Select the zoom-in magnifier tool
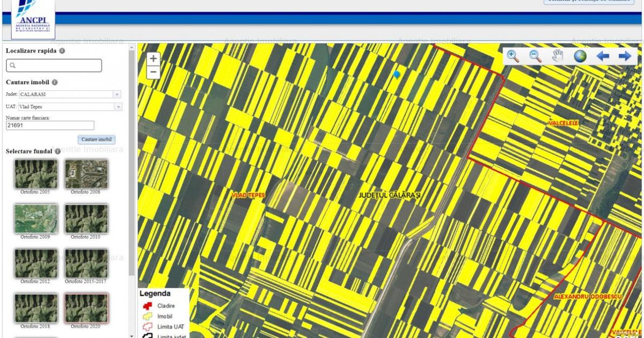Screen dimensions: 644x338 coord(513,56)
